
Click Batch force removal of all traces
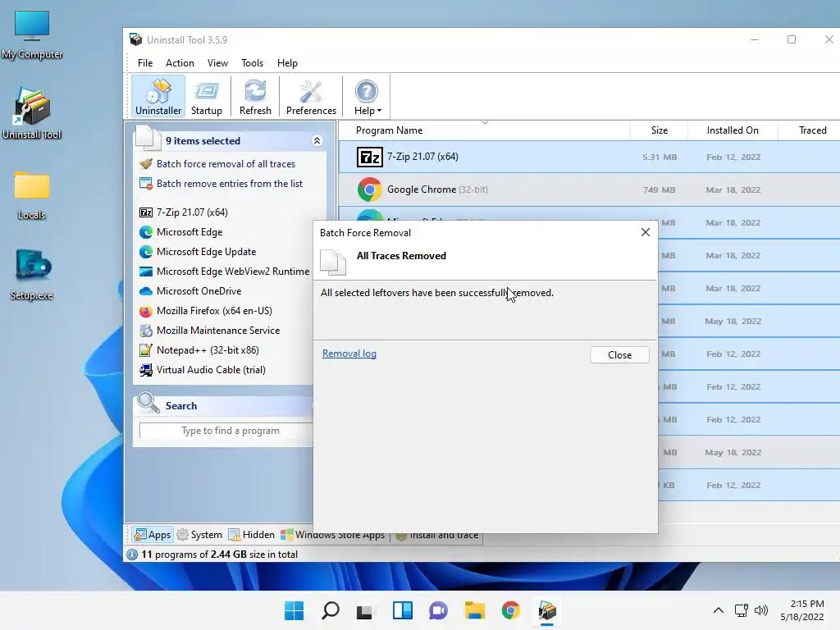coord(226,164)
